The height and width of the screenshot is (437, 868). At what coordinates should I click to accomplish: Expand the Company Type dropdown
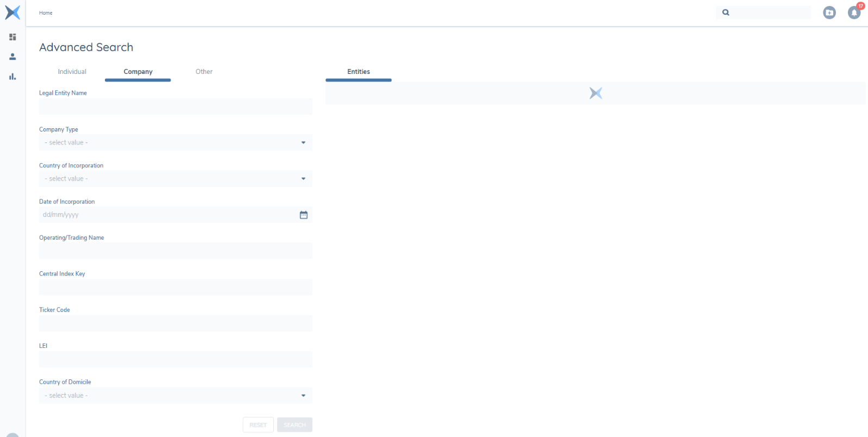(176, 142)
